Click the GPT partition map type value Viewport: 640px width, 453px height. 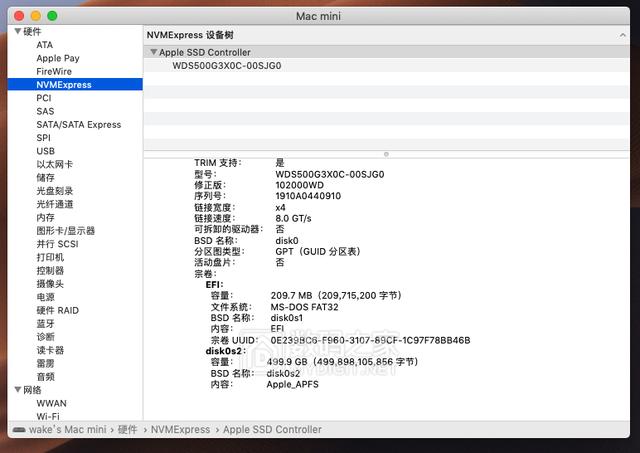click(x=318, y=252)
